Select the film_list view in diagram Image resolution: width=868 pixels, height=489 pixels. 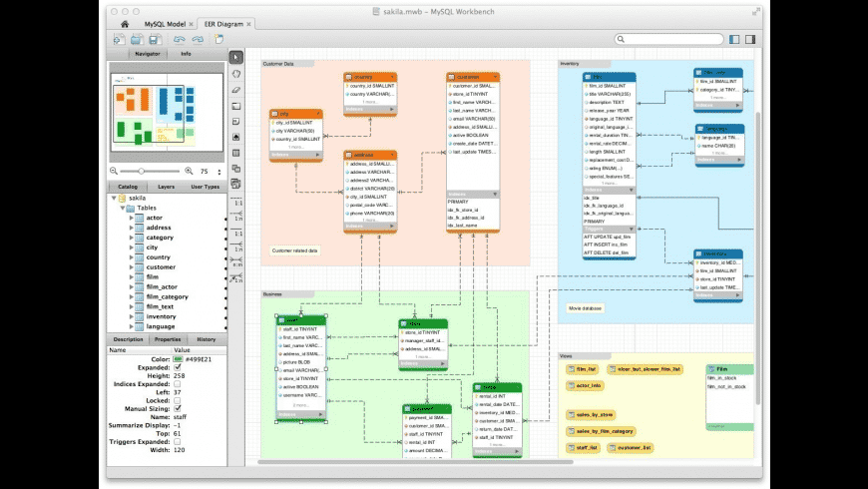(583, 369)
